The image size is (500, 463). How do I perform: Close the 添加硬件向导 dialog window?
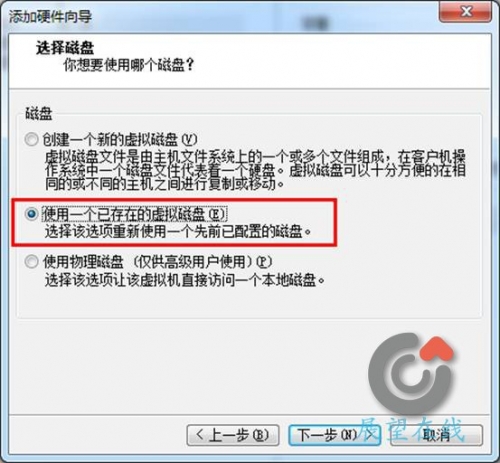466,12
